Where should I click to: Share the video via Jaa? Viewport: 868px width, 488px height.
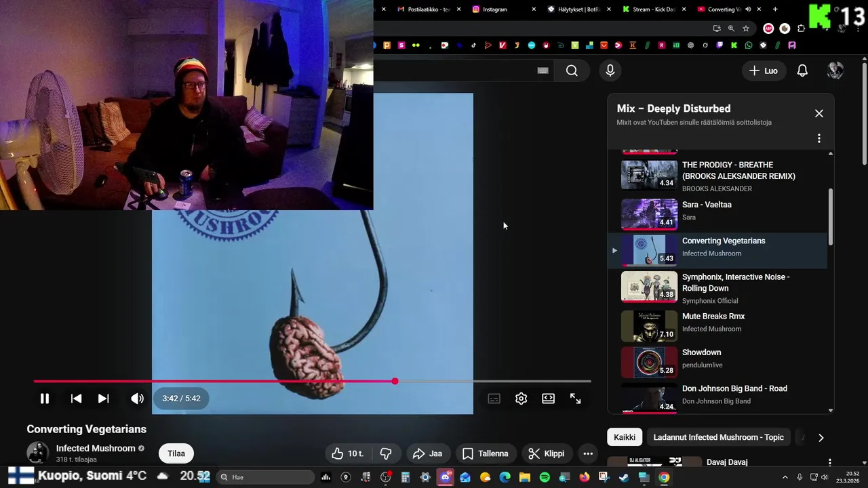427,453
